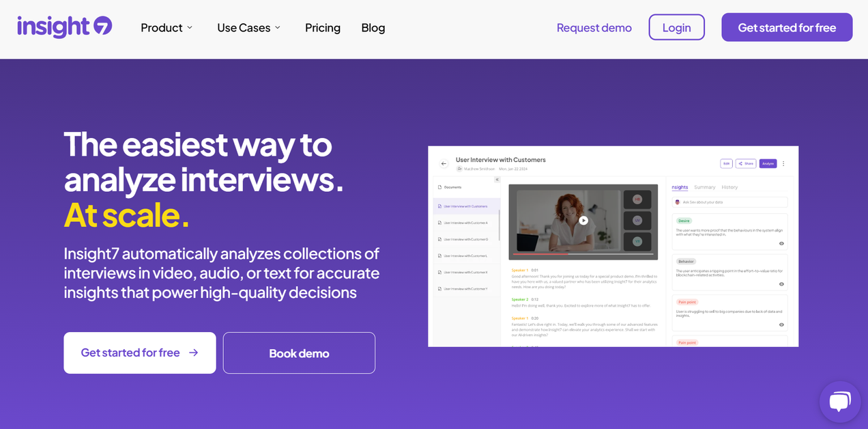Click the Insight7 logo

pos(64,27)
